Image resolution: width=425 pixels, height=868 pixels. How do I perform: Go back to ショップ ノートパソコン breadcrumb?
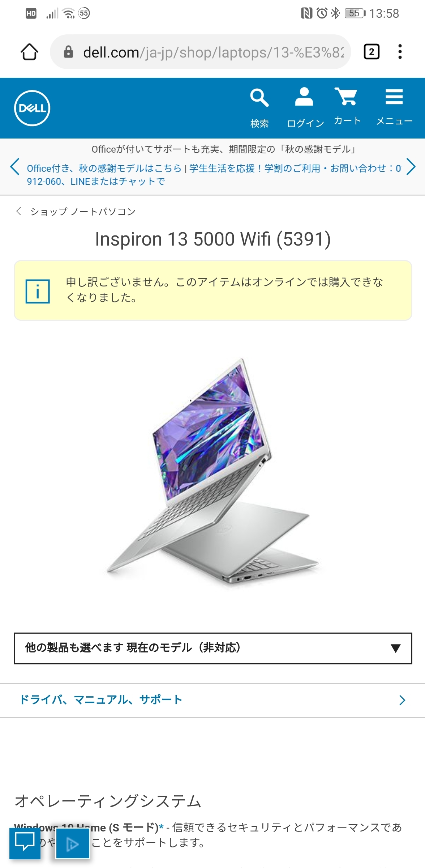[76, 212]
